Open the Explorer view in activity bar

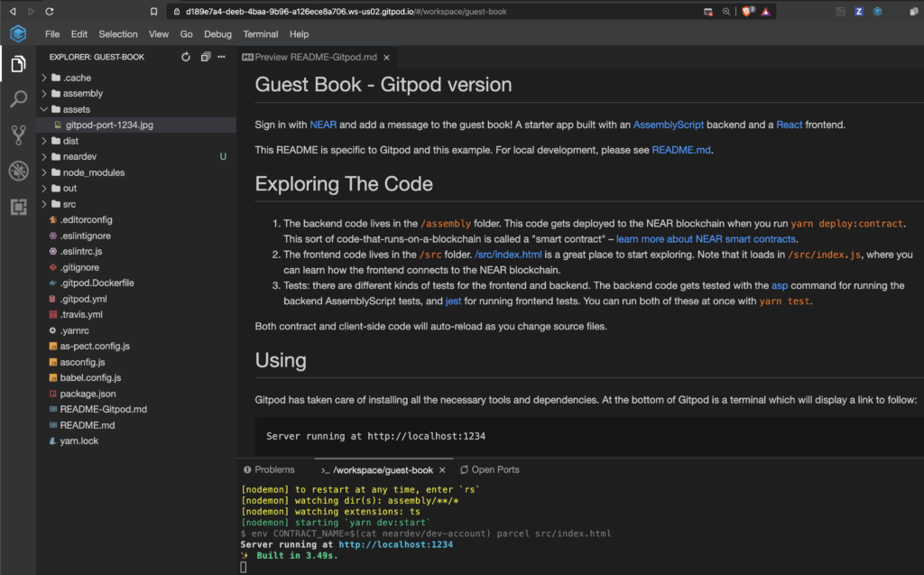tap(18, 64)
